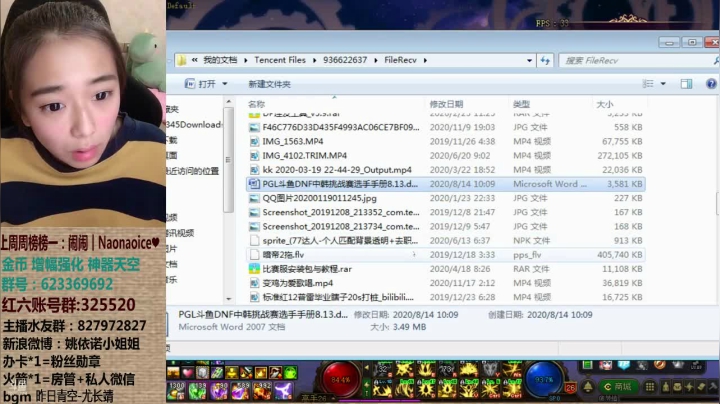Screen dimensions: 720x404
Task: Click the bell icon beside 商城 in game
Action: tap(588, 387)
